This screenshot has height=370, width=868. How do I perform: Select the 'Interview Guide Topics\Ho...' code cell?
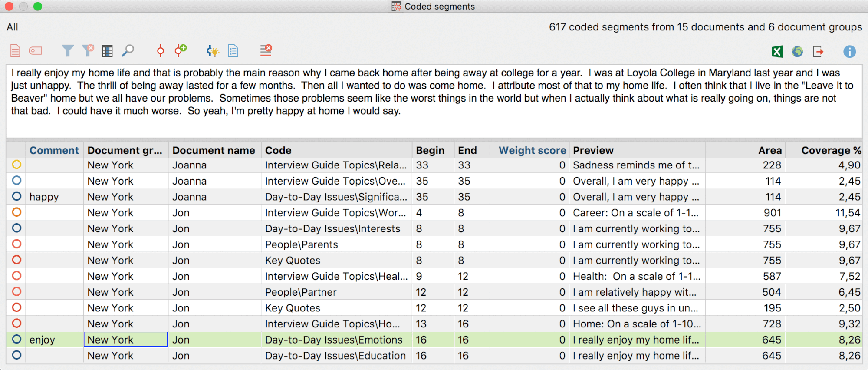click(x=336, y=324)
